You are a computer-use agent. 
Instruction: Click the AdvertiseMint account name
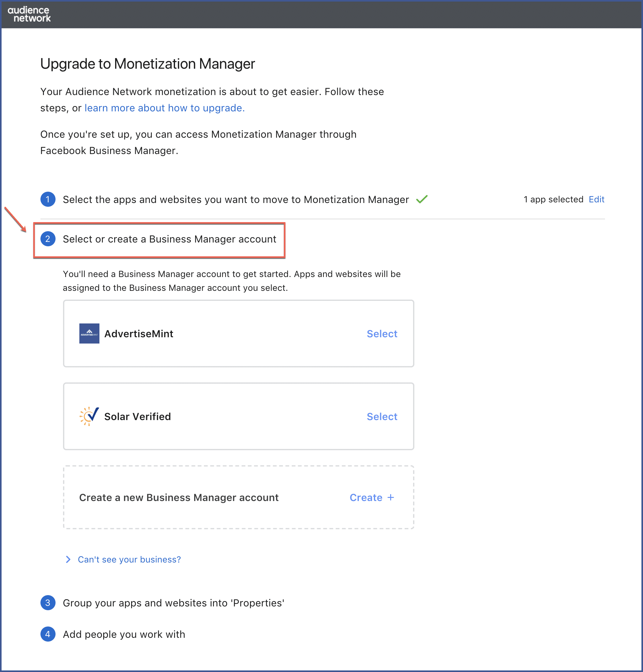(x=139, y=333)
